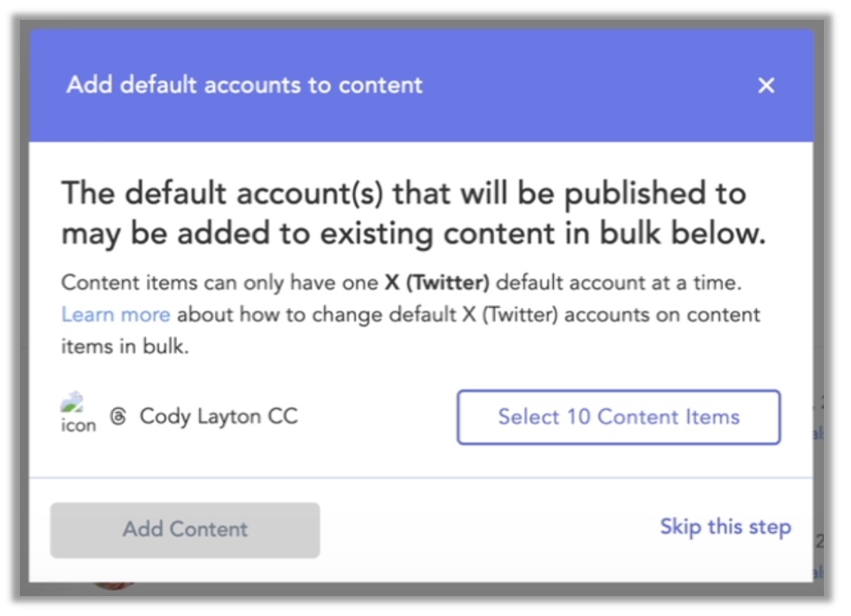The image size is (851, 616).
Task: Click the Threads logo beside Cody Layton CC
Action: [118, 416]
